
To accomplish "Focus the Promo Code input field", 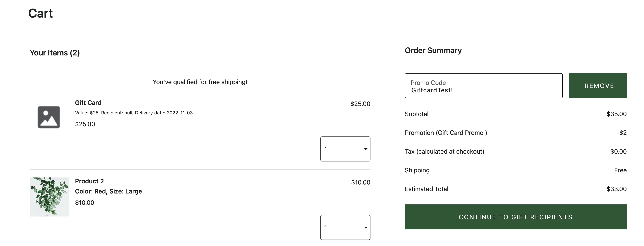I will click(484, 86).
